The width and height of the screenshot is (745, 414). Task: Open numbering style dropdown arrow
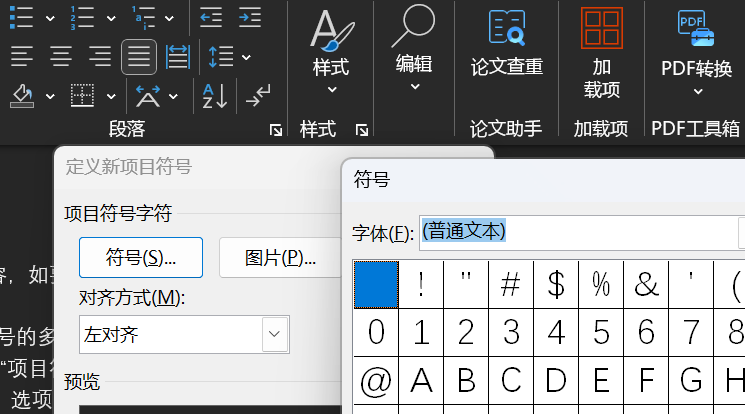[x=111, y=19]
